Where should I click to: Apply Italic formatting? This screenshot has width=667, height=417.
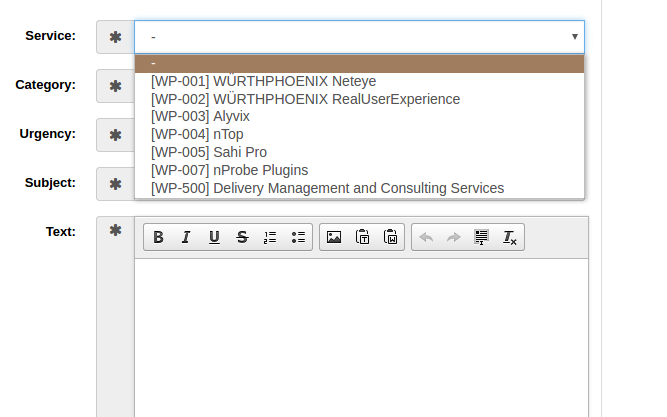186,237
